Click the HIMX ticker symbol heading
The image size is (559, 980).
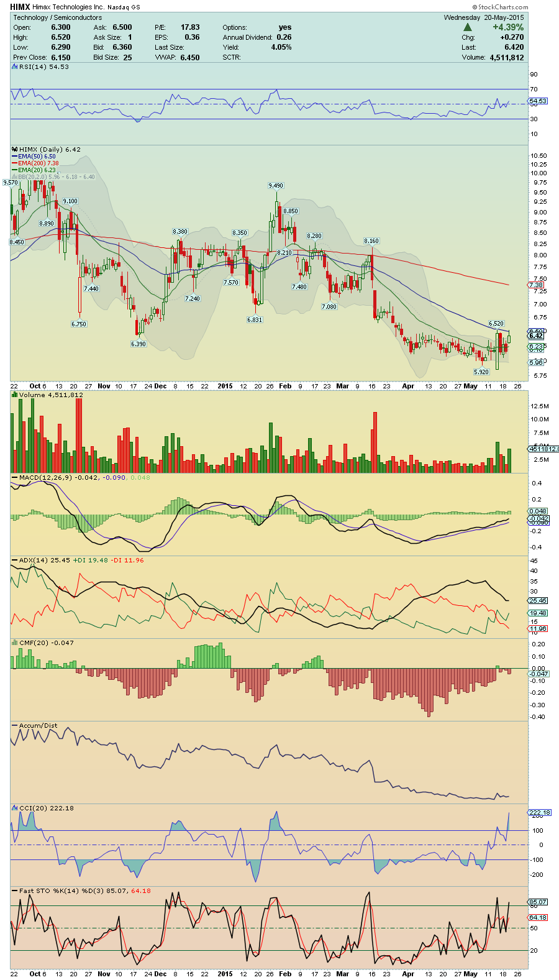(20, 7)
